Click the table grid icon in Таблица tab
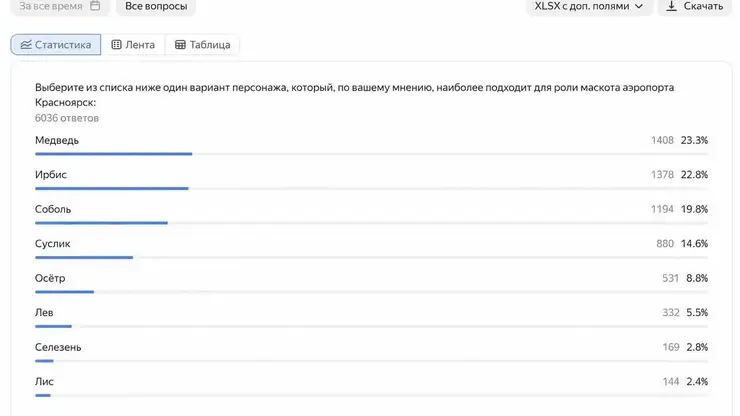The height and width of the screenshot is (416, 740). tap(180, 44)
